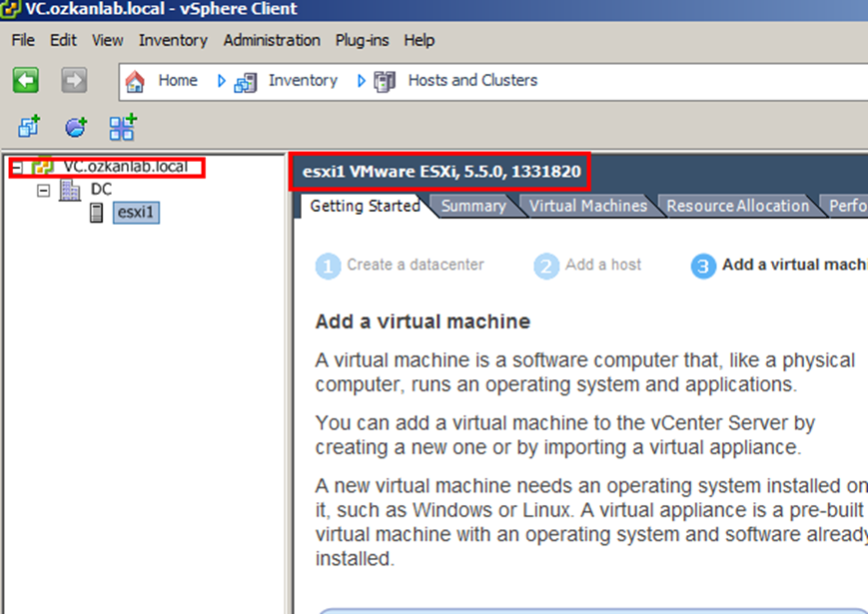Click the esxi1 host server icon
The width and height of the screenshot is (868, 614).
click(96, 213)
